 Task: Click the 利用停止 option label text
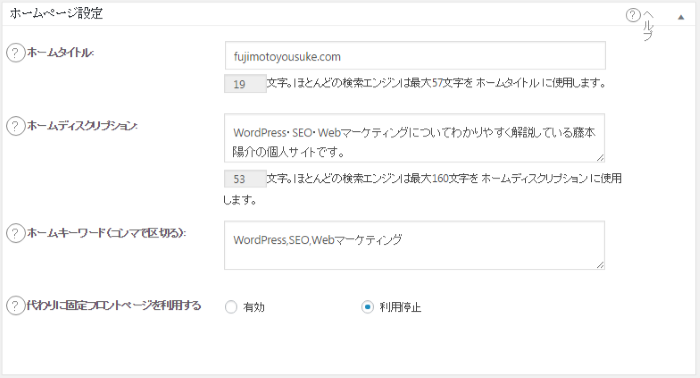400,307
